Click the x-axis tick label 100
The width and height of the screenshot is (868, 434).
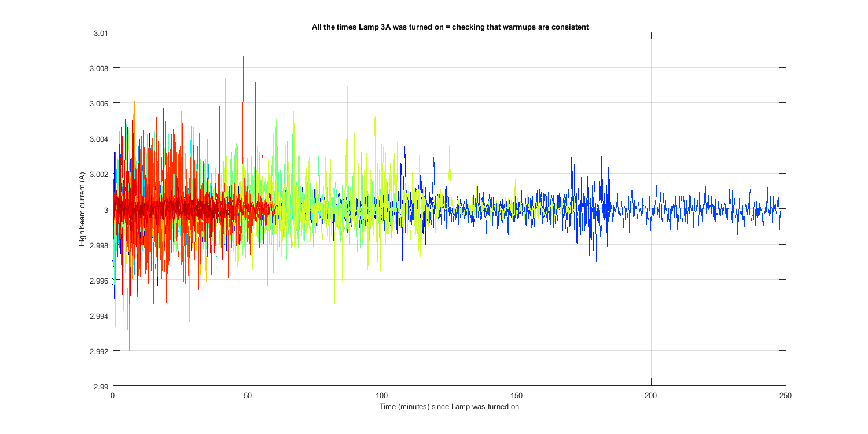[382, 396]
